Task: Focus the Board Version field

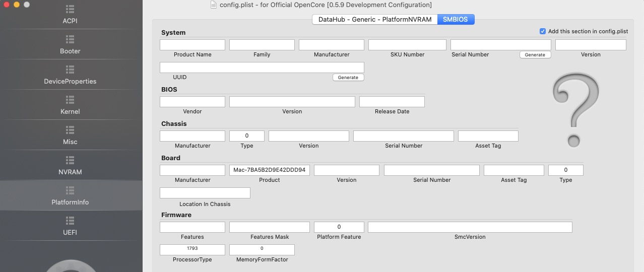Action: pos(347,170)
